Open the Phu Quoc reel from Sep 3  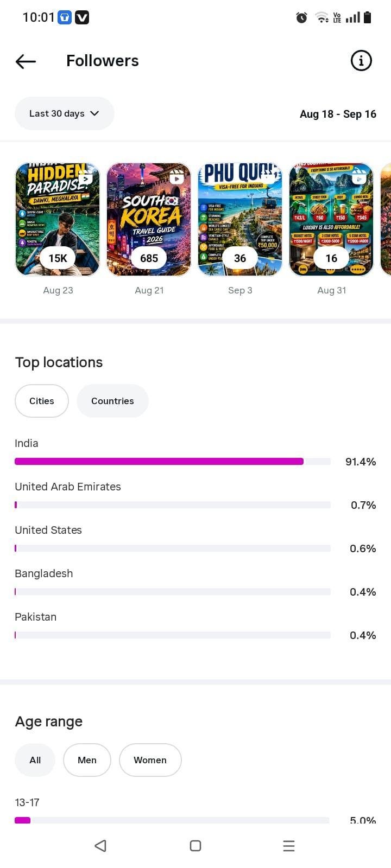(x=240, y=219)
